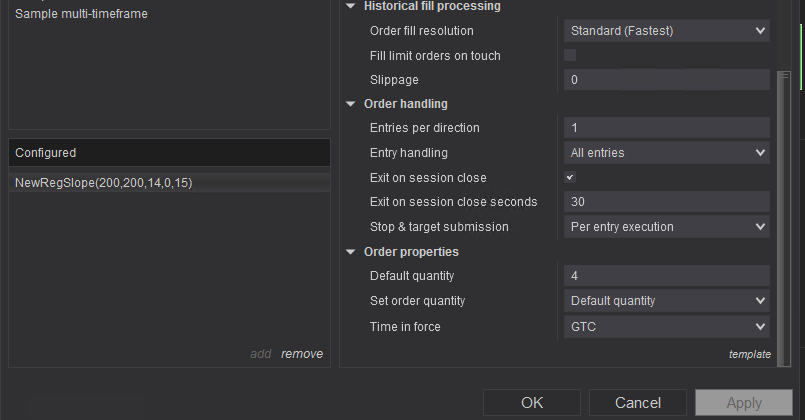Open Stop & target submission dropdown

666,227
